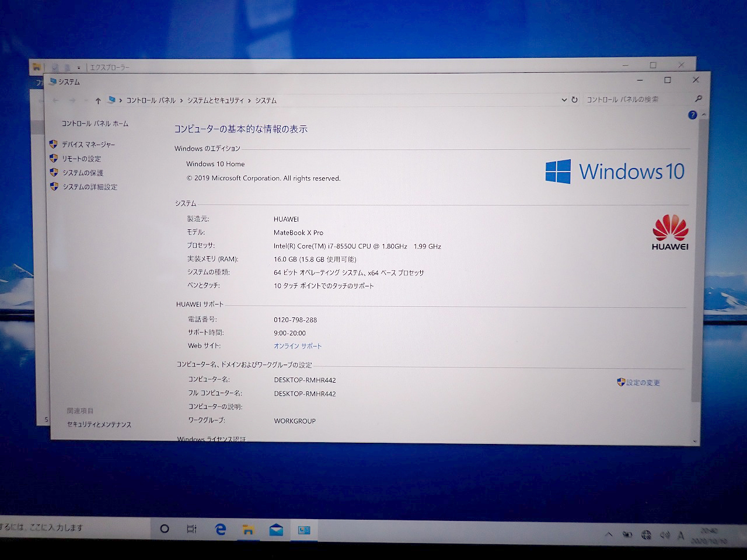The image size is (747, 560).
Task: Click the MateBook X Pro model text
Action: coord(298,232)
